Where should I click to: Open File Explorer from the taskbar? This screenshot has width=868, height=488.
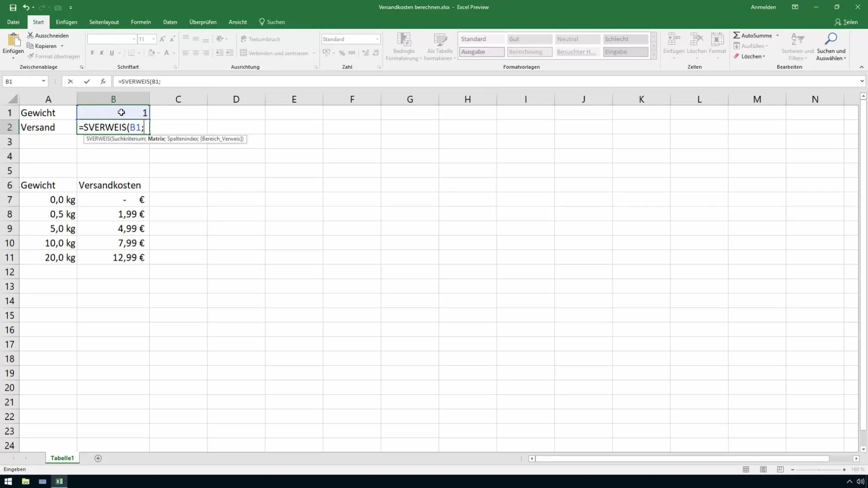click(25, 481)
